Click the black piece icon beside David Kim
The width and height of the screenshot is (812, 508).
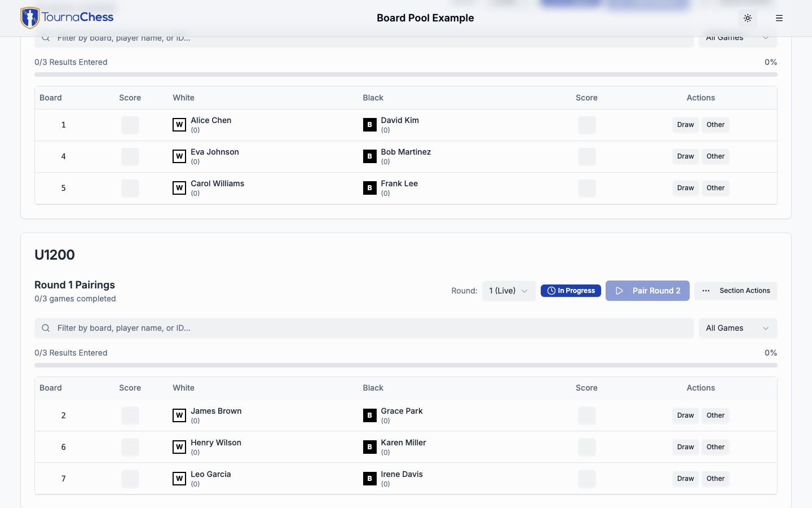[x=370, y=125]
